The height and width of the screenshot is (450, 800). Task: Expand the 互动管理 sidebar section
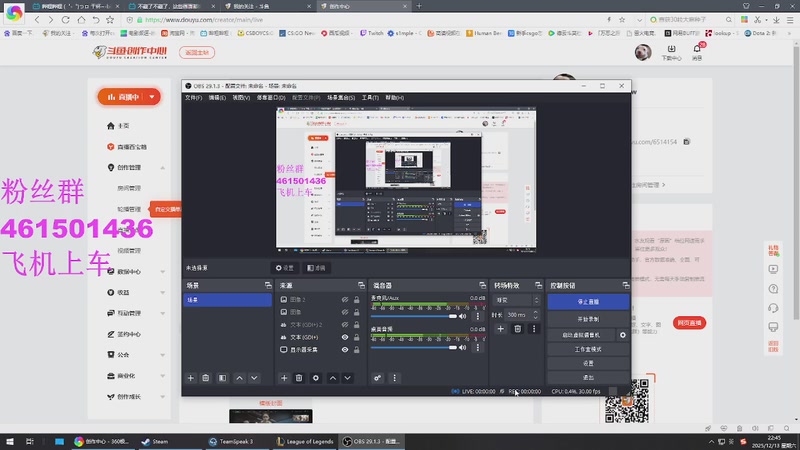click(163, 313)
